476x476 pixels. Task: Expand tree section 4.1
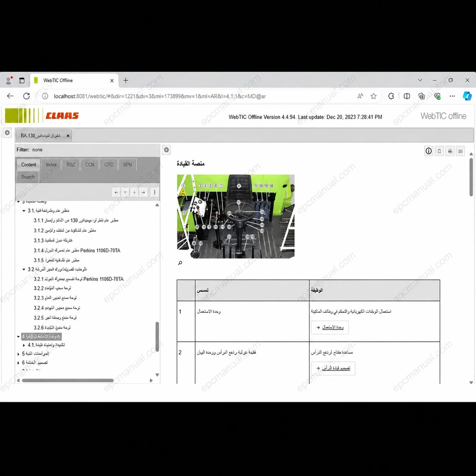[24, 345]
